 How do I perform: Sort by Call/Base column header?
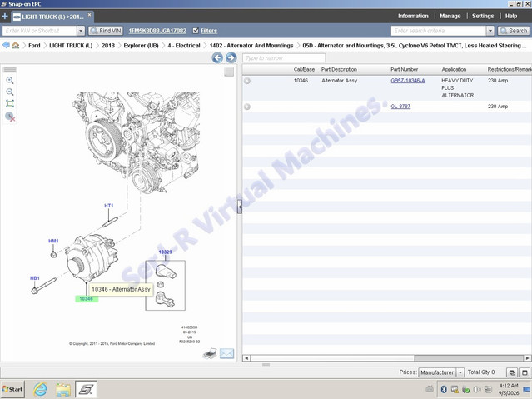pyautogui.click(x=304, y=70)
